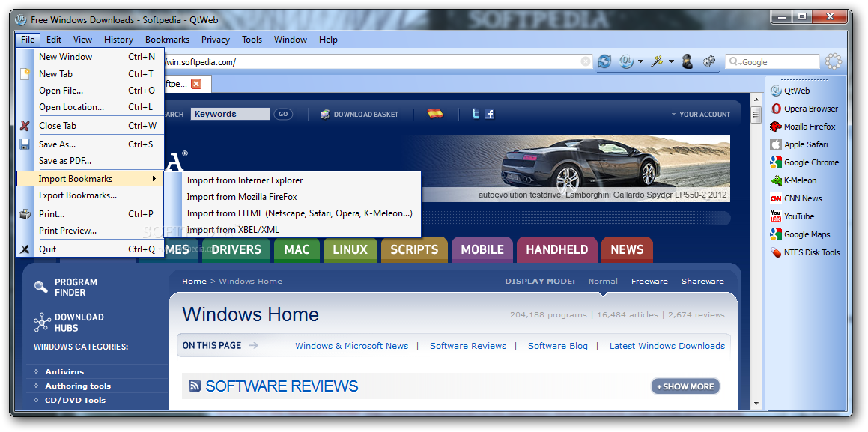Open the CNN News sidebar bookmark

point(796,198)
